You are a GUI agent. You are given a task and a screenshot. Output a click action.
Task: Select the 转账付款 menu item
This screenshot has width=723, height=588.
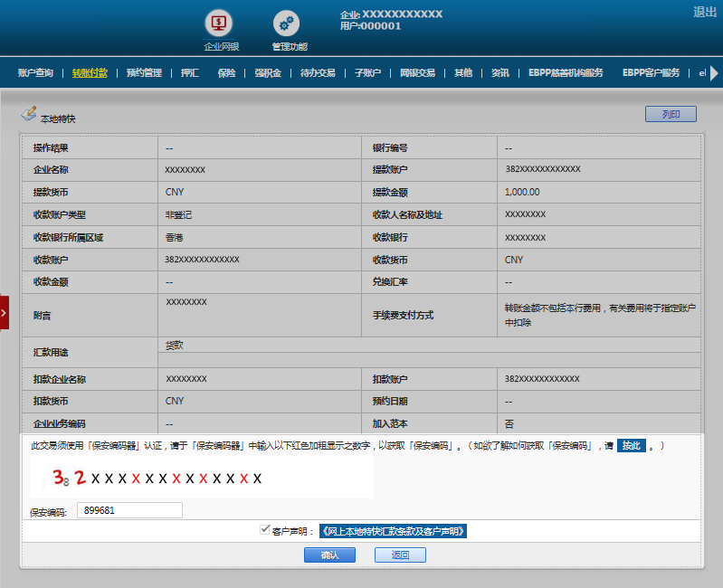click(x=90, y=73)
